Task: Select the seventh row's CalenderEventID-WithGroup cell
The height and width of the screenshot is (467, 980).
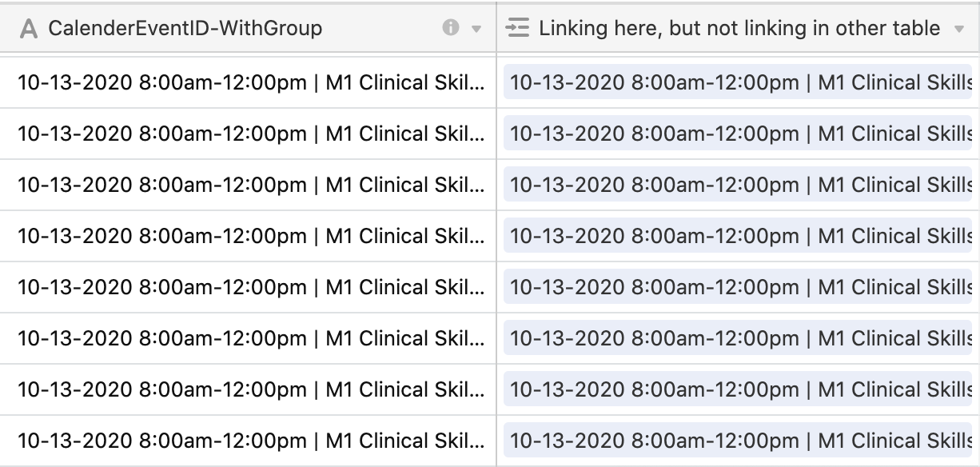Action: click(248, 389)
